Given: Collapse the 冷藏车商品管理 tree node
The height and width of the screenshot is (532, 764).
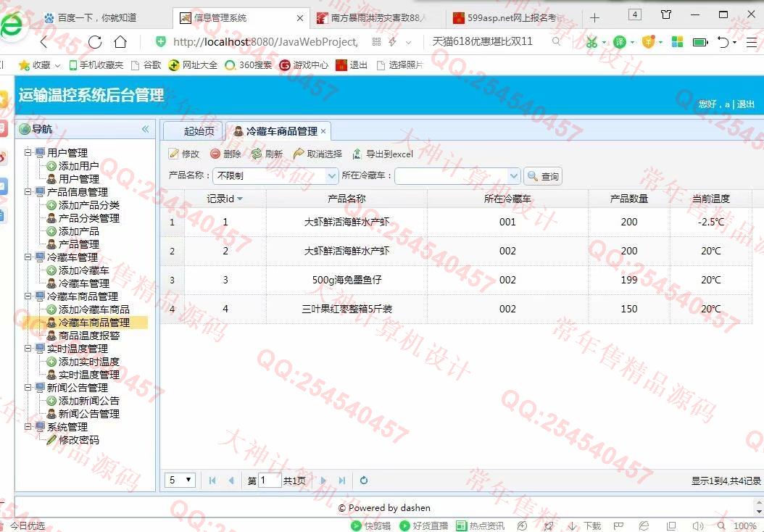Looking at the screenshot, I should (28, 296).
